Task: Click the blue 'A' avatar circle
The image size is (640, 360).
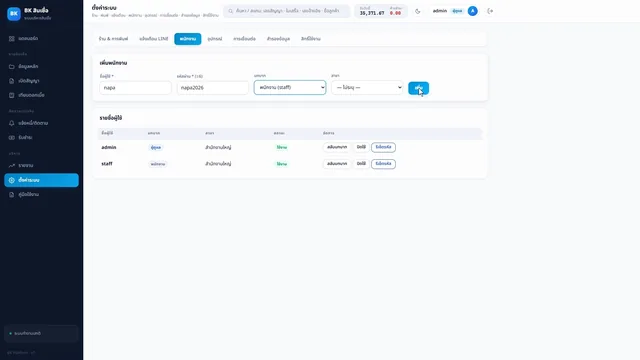Action: pos(473,11)
